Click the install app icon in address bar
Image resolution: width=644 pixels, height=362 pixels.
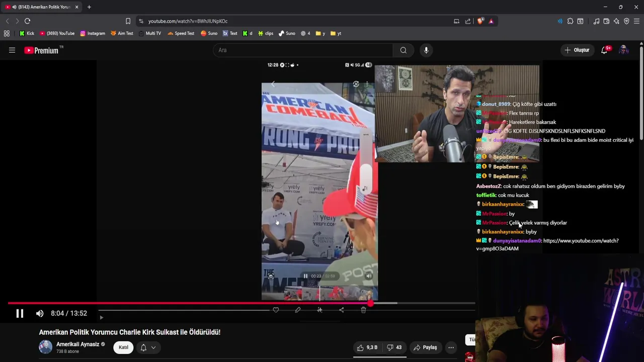pos(456,21)
